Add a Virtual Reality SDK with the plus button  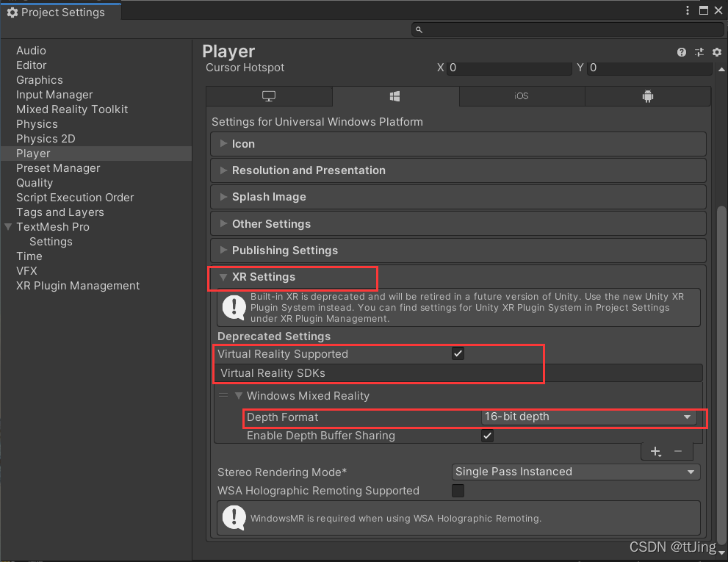click(655, 451)
